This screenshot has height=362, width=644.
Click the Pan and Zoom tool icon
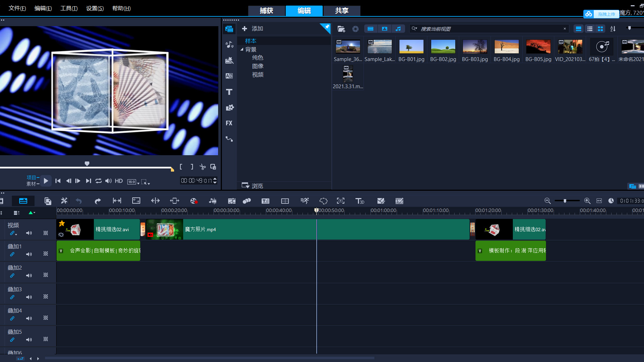[340, 201]
